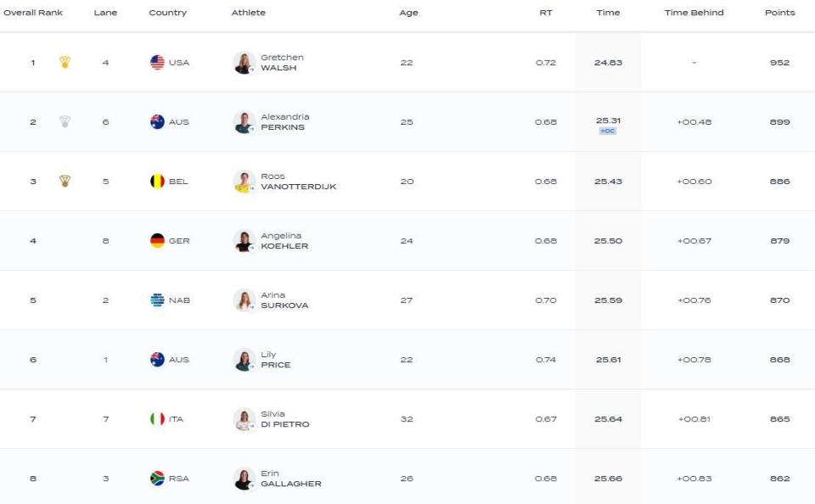Screen dimensions: 815x504
Task: Click the Italy flag icon
Action: [x=157, y=419]
